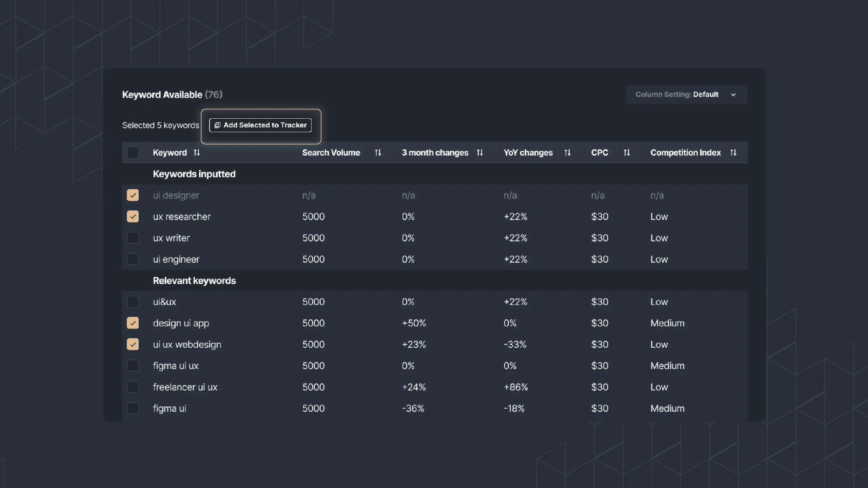This screenshot has height=488, width=868.
Task: Uncheck the ux researcher checkbox
Action: click(133, 217)
